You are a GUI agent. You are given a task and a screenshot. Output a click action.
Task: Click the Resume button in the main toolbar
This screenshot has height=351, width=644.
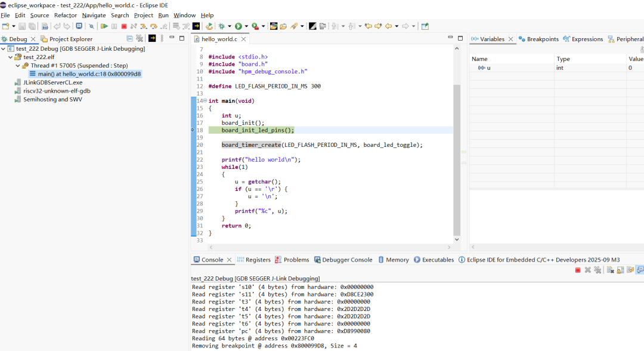coord(104,26)
